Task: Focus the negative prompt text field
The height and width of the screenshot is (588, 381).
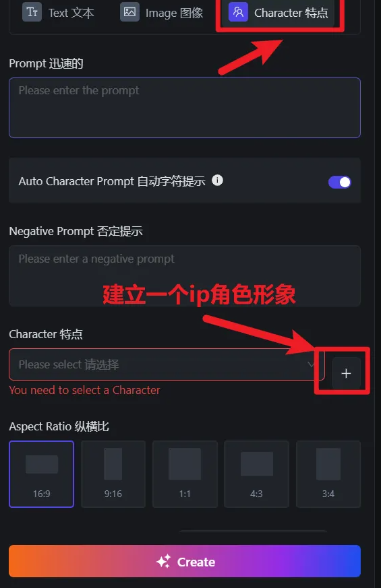Action: [185, 275]
